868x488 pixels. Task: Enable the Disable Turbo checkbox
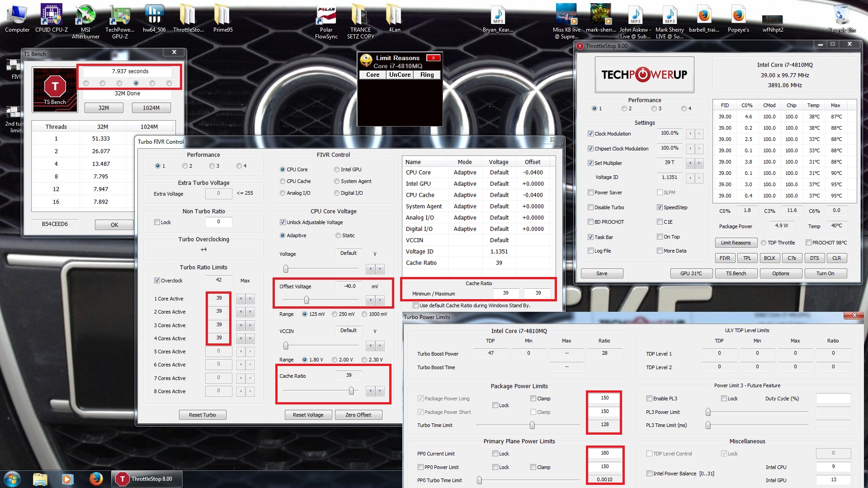[x=590, y=207]
